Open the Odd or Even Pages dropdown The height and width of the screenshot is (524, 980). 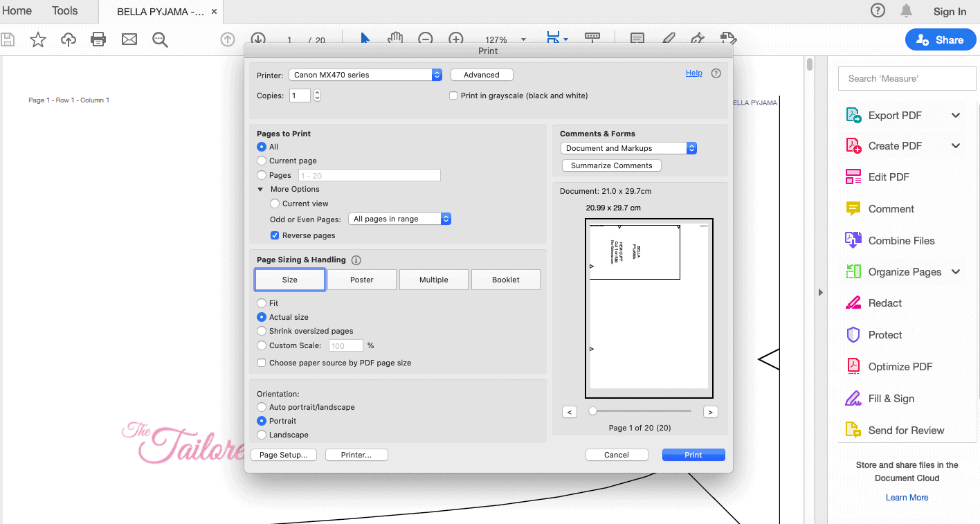point(399,219)
